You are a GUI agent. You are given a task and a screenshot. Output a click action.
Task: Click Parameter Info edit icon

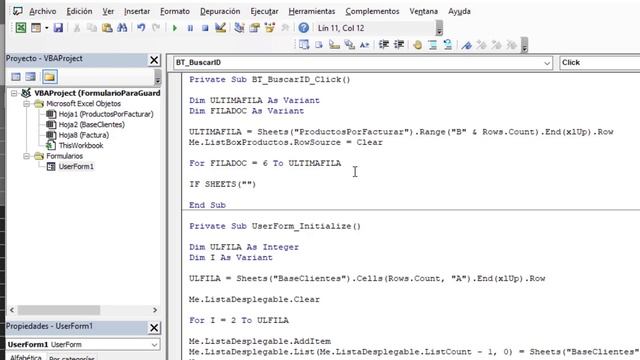tap(349, 45)
